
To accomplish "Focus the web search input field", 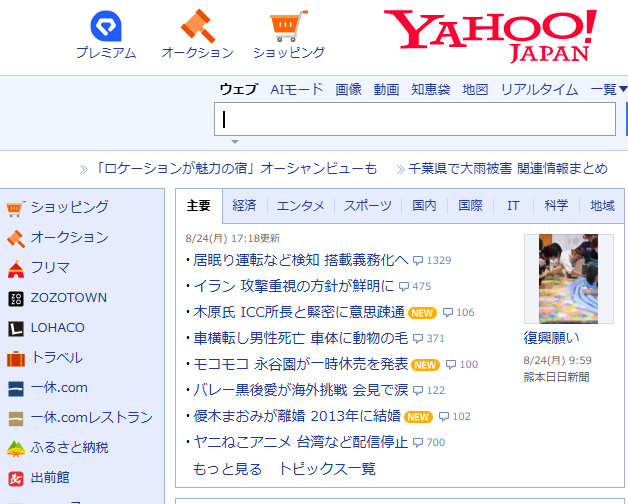I will [x=415, y=119].
